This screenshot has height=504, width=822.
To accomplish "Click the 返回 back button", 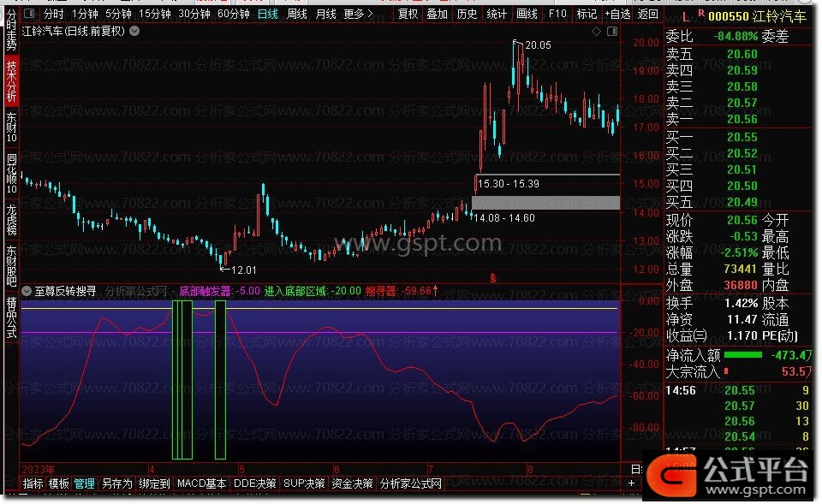I will pos(648,14).
